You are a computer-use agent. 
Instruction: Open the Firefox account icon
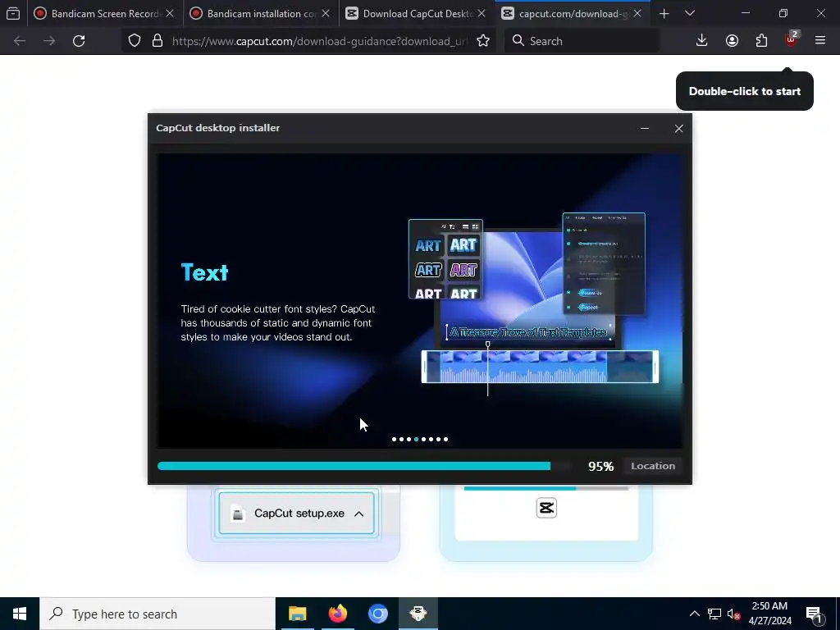(732, 41)
